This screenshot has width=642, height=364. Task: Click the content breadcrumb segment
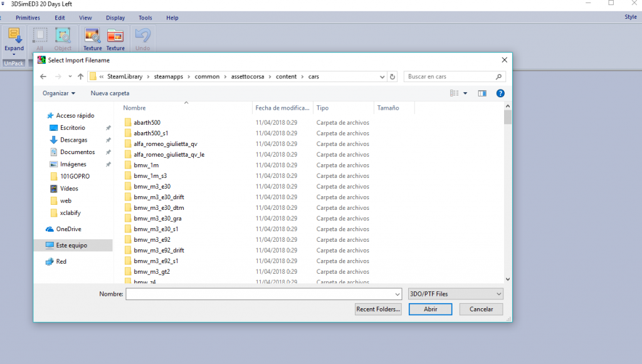coord(286,76)
